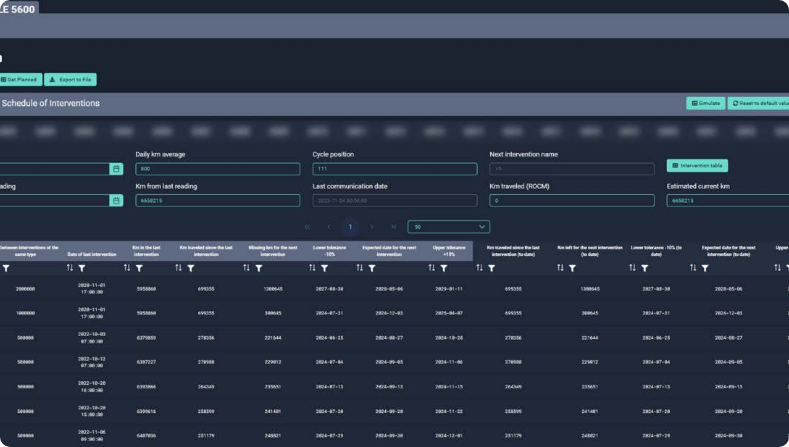Click the Export to File button
This screenshot has height=447, width=789.
[71, 79]
